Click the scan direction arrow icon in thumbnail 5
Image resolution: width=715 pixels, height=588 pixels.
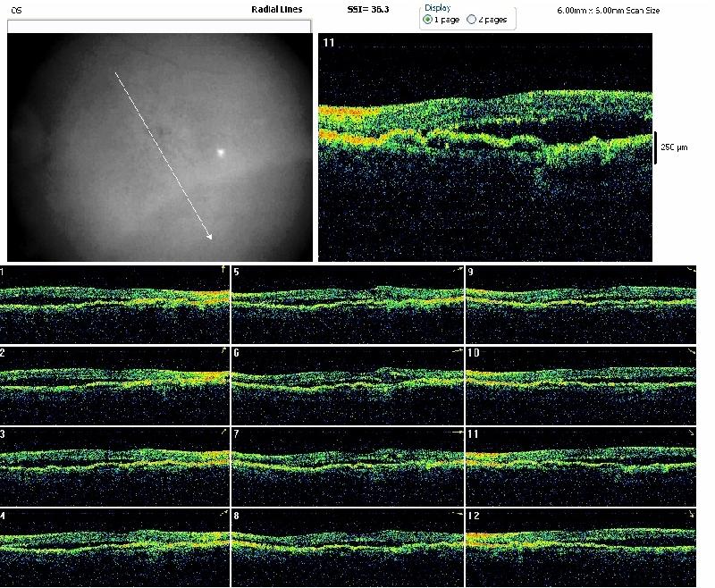pyautogui.click(x=458, y=268)
